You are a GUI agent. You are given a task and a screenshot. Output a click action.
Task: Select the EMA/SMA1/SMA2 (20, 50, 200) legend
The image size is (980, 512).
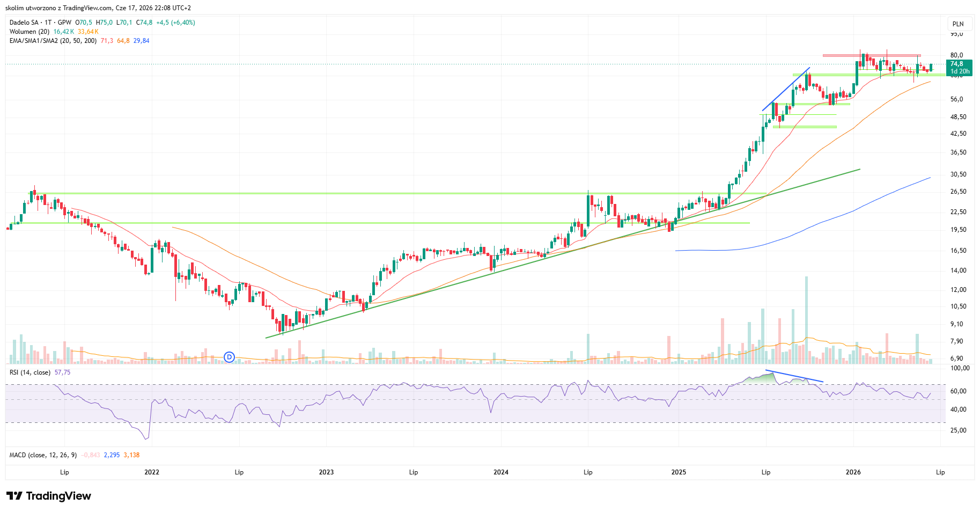[x=53, y=41]
